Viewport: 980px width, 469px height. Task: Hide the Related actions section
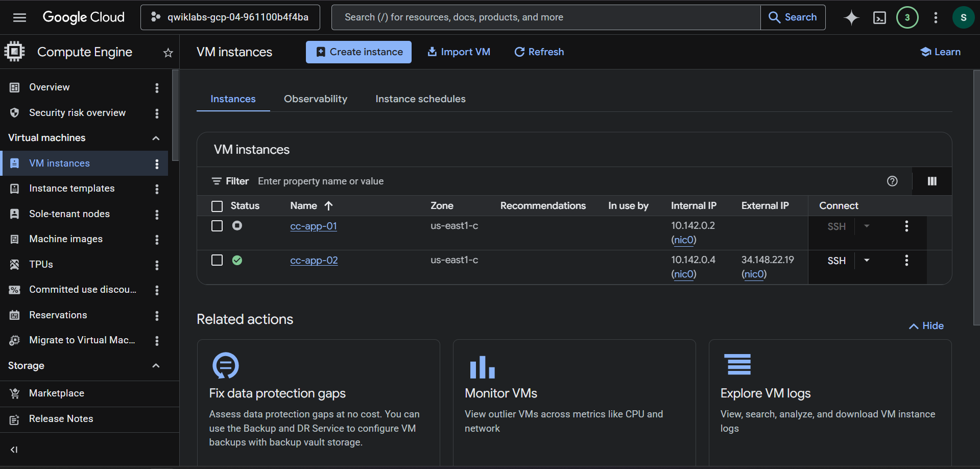(x=926, y=326)
